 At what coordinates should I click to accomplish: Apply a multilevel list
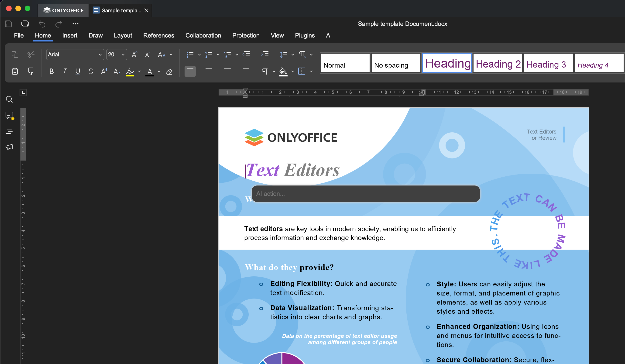click(227, 55)
